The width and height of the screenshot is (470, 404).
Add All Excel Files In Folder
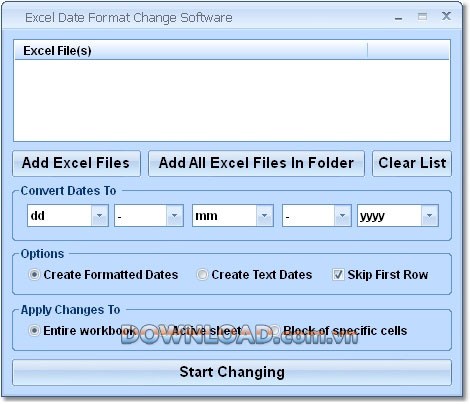pos(256,163)
